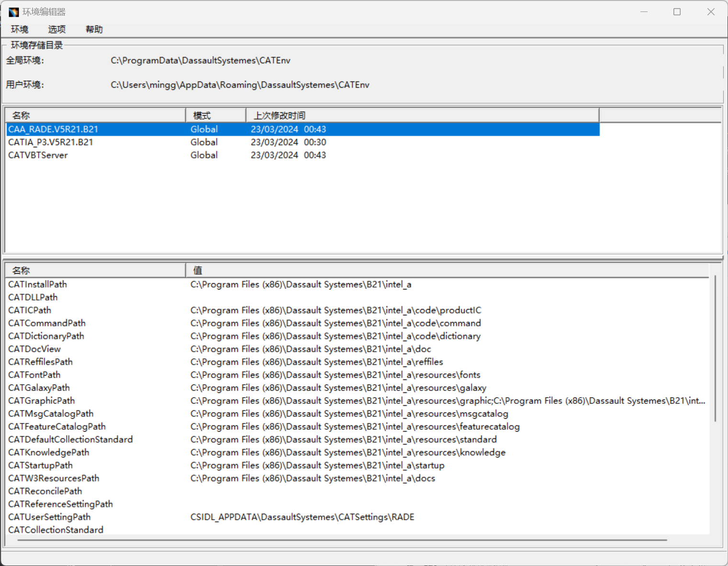Image resolution: width=728 pixels, height=566 pixels.
Task: Click the value ending in code\productIC
Action: [336, 310]
